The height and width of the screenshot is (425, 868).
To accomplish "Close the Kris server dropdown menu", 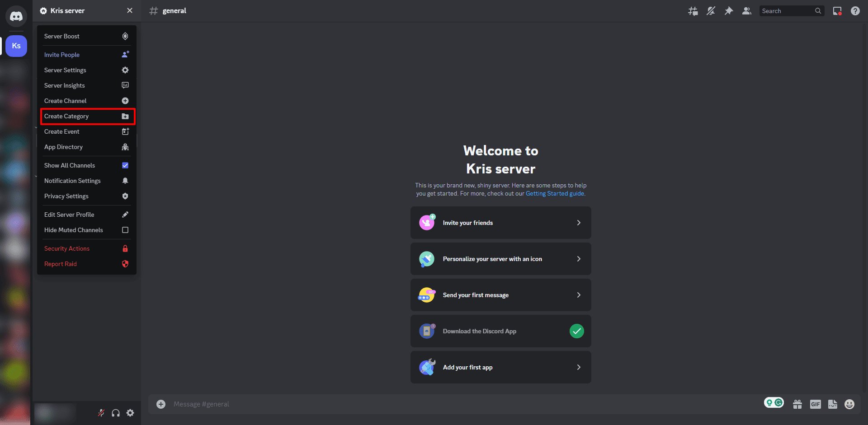I will tap(130, 10).
